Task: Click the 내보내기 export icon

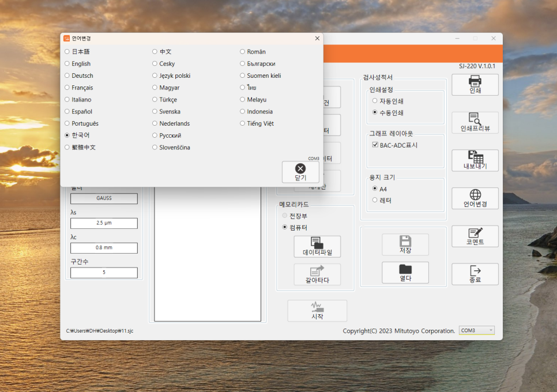Action: [x=475, y=160]
